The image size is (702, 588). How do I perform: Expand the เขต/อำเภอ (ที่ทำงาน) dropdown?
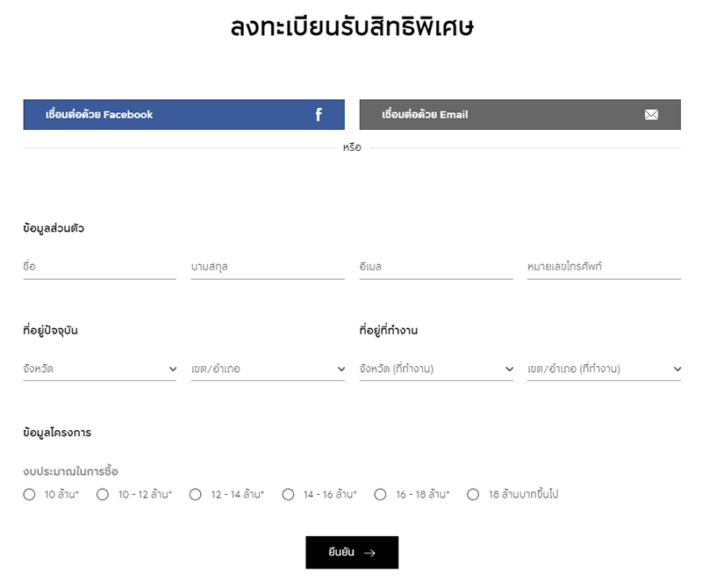click(x=604, y=369)
